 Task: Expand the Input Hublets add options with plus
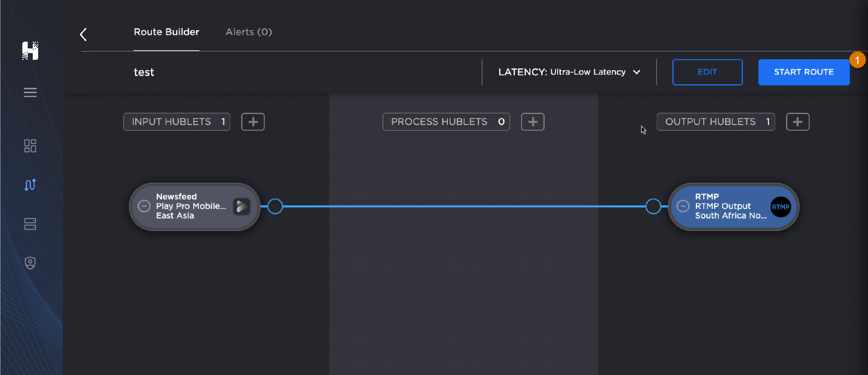pos(253,122)
